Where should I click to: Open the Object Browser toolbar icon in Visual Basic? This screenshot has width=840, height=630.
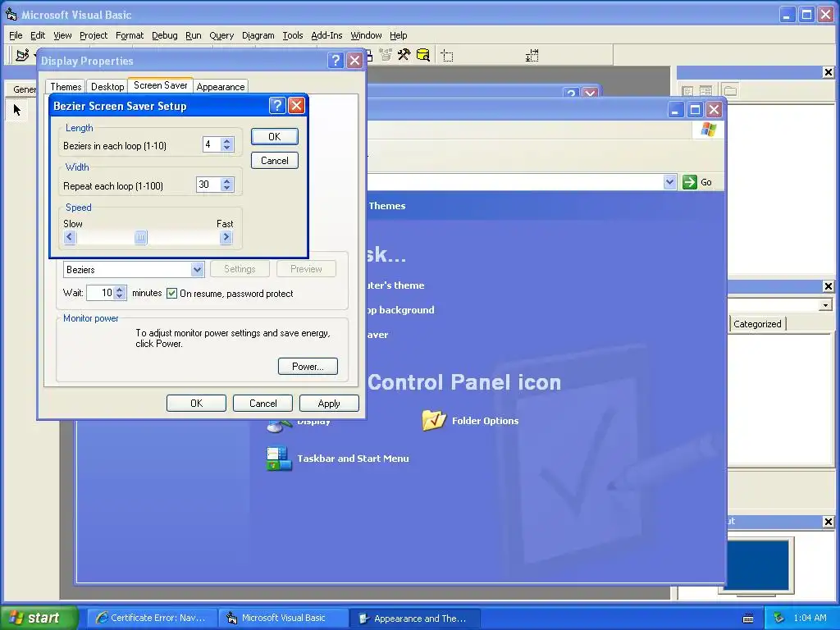(x=386, y=55)
